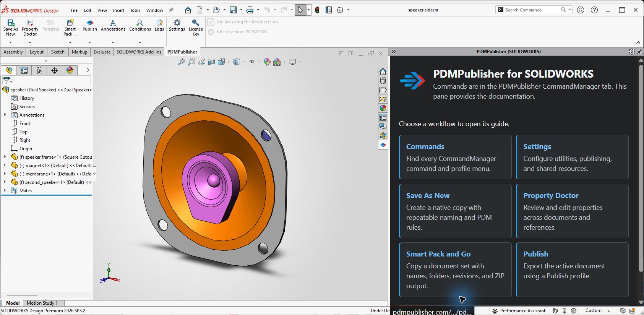This screenshot has width=644, height=315.
Task: Click the Performance Assistant status item
Action: [519, 311]
